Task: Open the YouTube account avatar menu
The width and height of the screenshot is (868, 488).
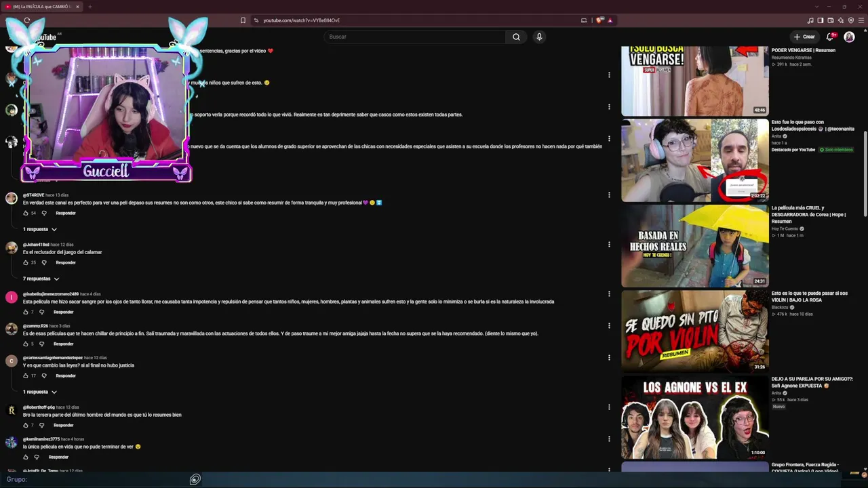Action: point(849,37)
